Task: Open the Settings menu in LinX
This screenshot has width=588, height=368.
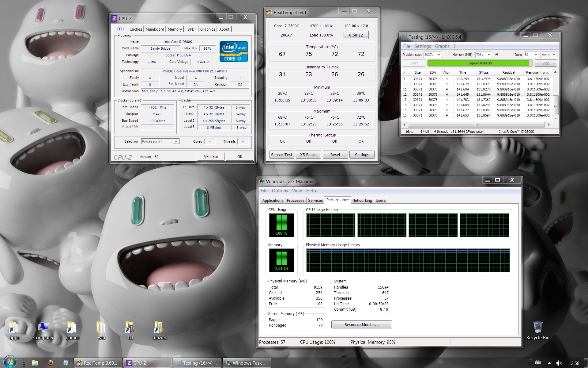Action: [x=422, y=46]
